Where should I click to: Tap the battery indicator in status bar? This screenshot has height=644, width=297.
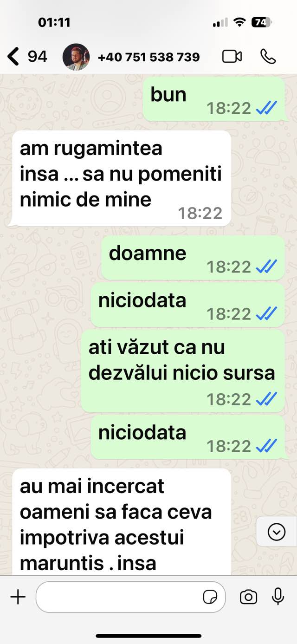coord(262,22)
